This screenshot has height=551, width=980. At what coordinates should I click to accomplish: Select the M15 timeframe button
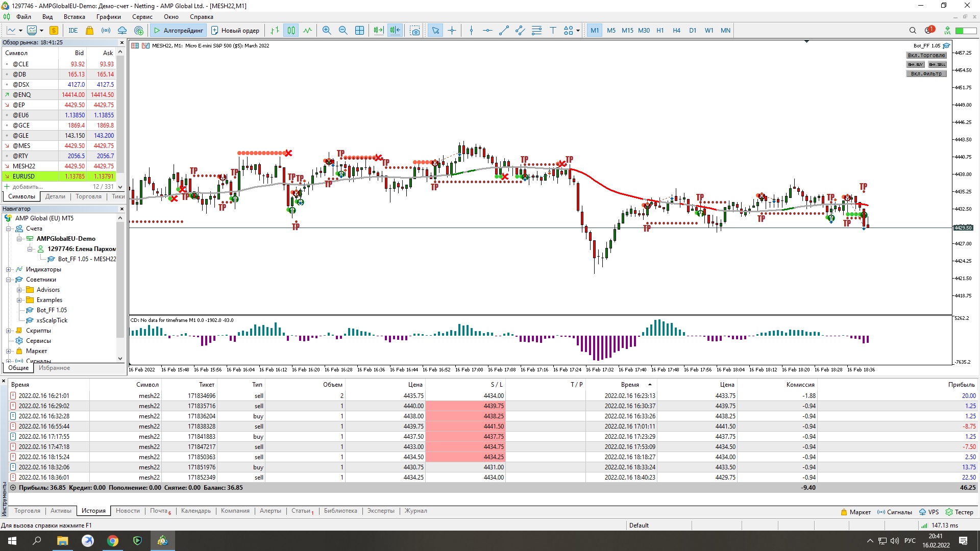click(627, 31)
